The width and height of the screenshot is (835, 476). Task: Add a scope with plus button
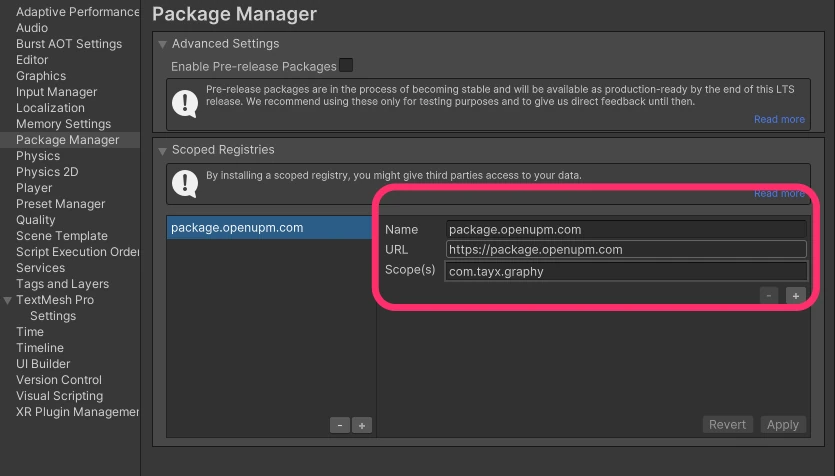point(796,296)
